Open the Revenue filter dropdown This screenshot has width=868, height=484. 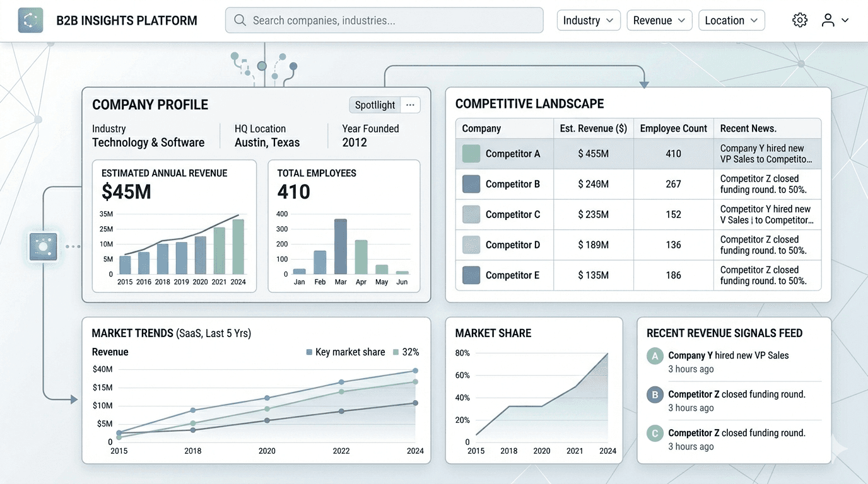(x=659, y=20)
